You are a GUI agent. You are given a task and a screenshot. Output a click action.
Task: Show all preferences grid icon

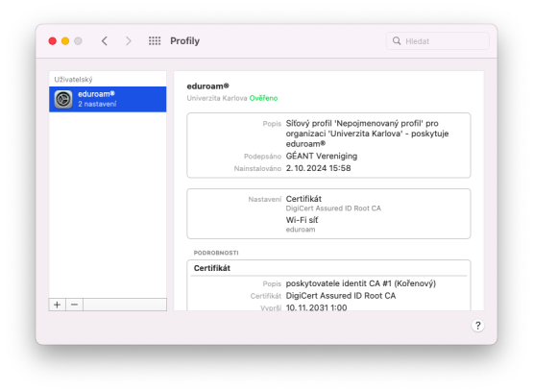pyautogui.click(x=155, y=41)
